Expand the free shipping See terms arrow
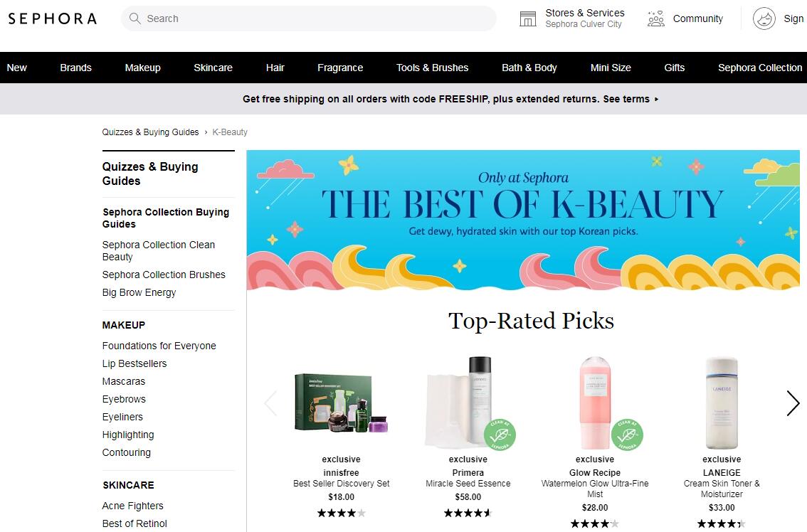The width and height of the screenshot is (807, 532). (x=656, y=100)
